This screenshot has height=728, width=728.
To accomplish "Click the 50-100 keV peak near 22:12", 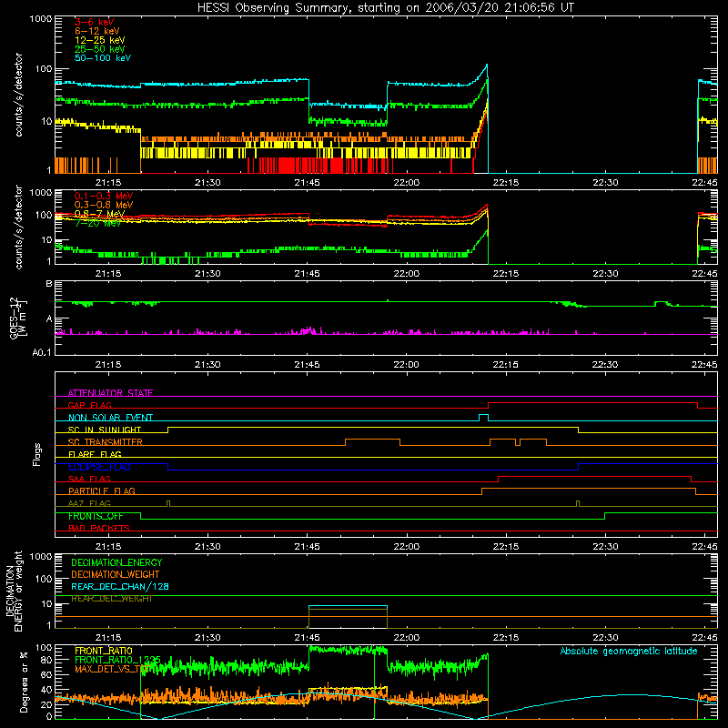I will pyautogui.click(x=487, y=66).
